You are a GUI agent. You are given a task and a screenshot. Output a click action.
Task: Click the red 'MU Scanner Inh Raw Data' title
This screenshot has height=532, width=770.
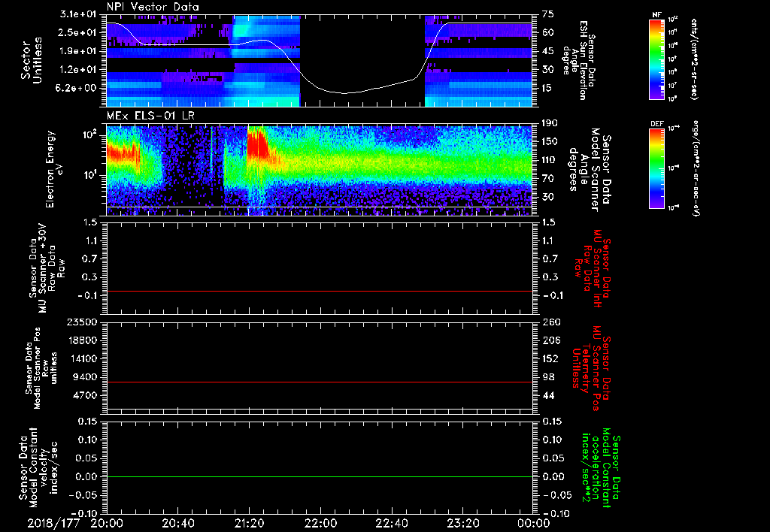593,269
